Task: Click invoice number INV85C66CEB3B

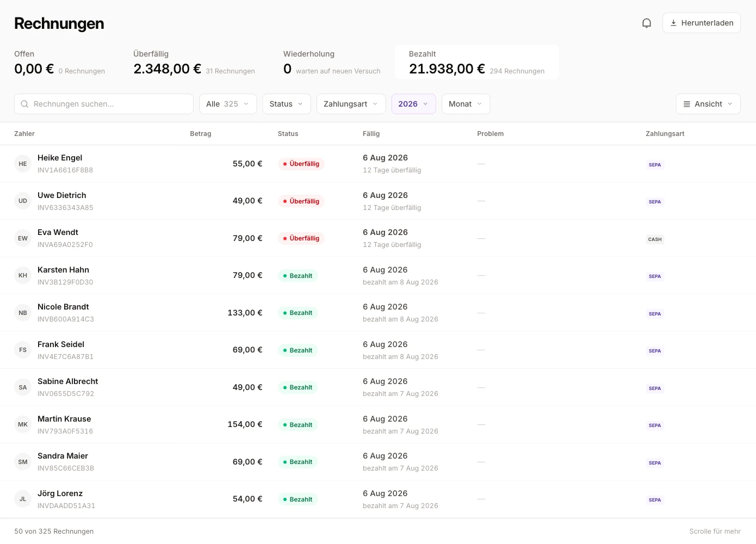Action: tap(66, 468)
